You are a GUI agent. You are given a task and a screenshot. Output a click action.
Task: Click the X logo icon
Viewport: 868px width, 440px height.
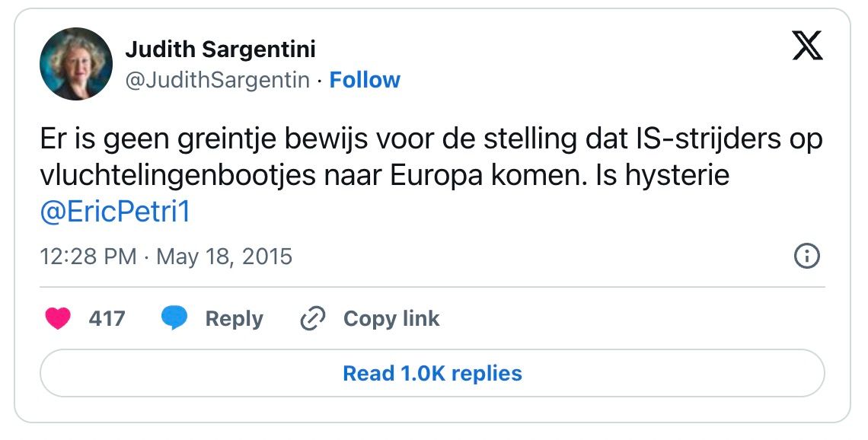[807, 46]
